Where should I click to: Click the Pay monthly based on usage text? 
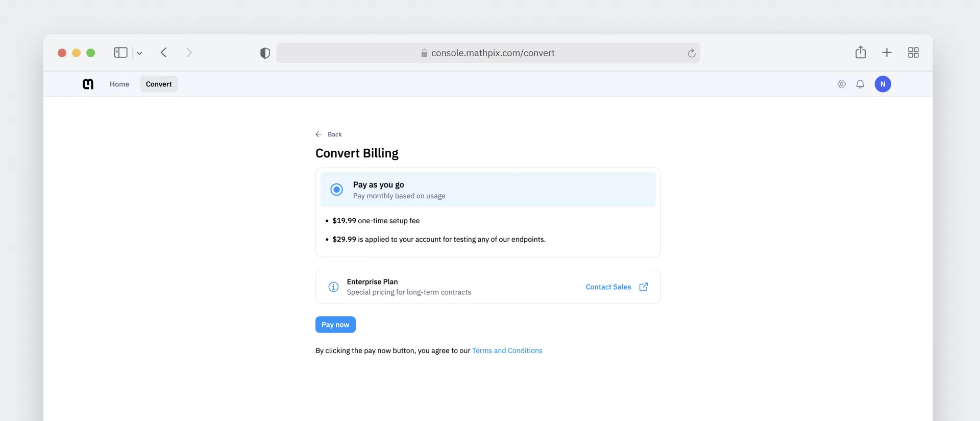(399, 196)
